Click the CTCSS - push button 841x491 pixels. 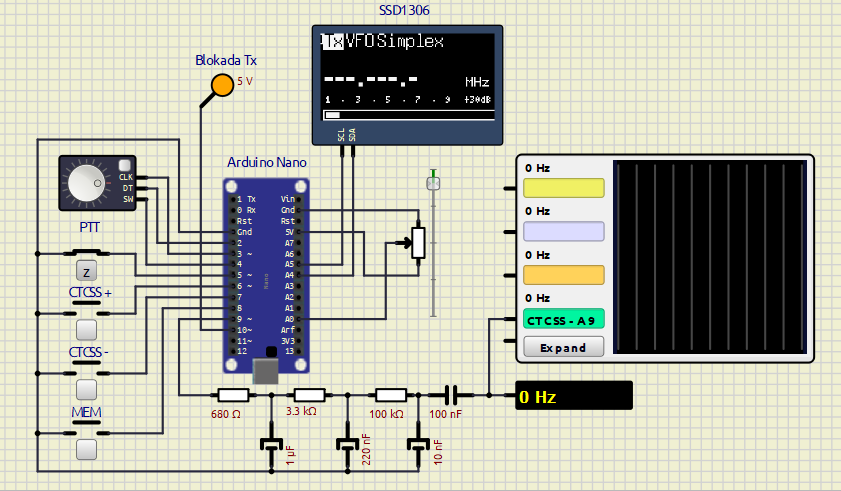click(86, 390)
